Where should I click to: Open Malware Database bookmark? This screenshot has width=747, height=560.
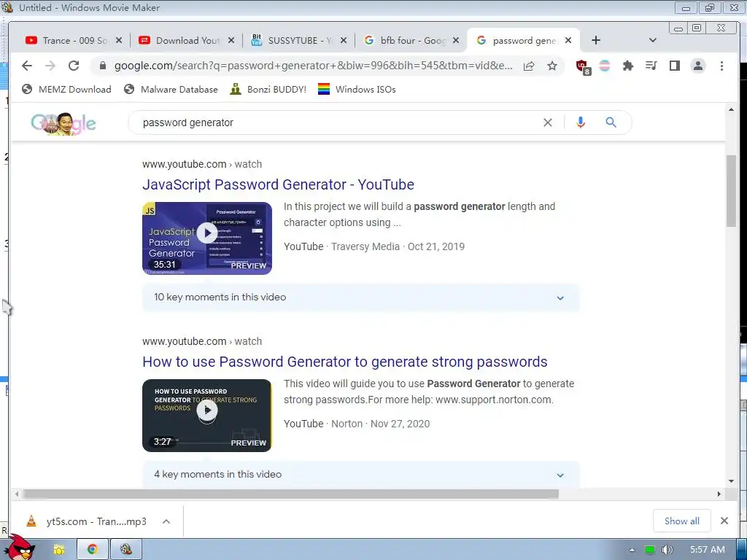(x=171, y=90)
